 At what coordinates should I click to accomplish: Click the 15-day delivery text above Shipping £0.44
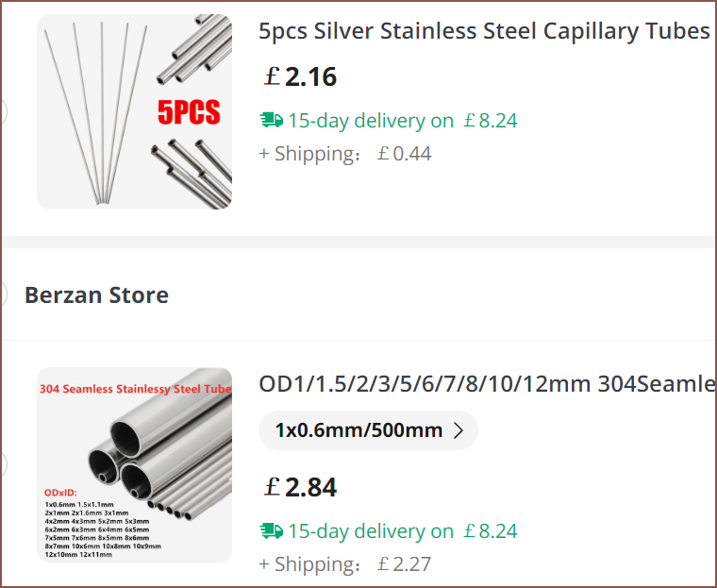[x=371, y=121]
